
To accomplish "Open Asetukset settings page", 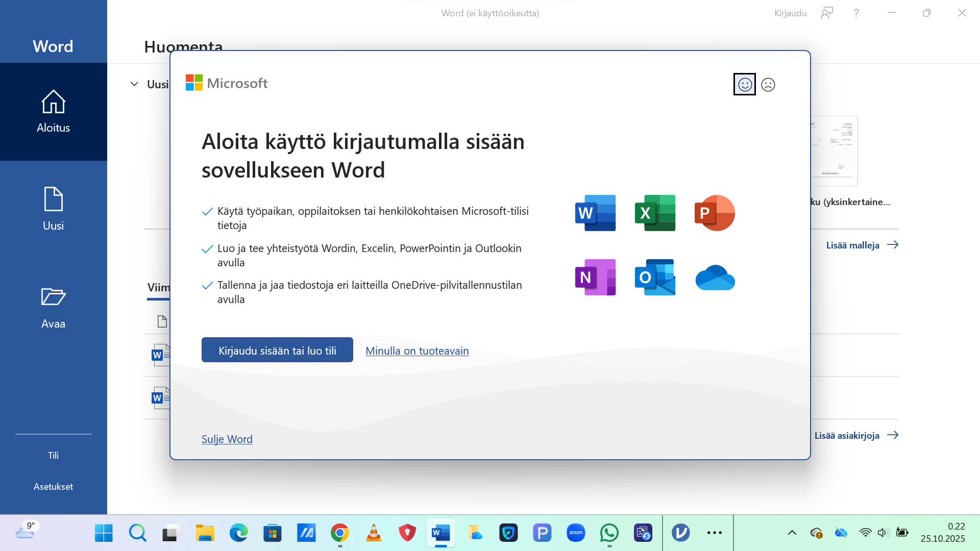I will tap(54, 486).
